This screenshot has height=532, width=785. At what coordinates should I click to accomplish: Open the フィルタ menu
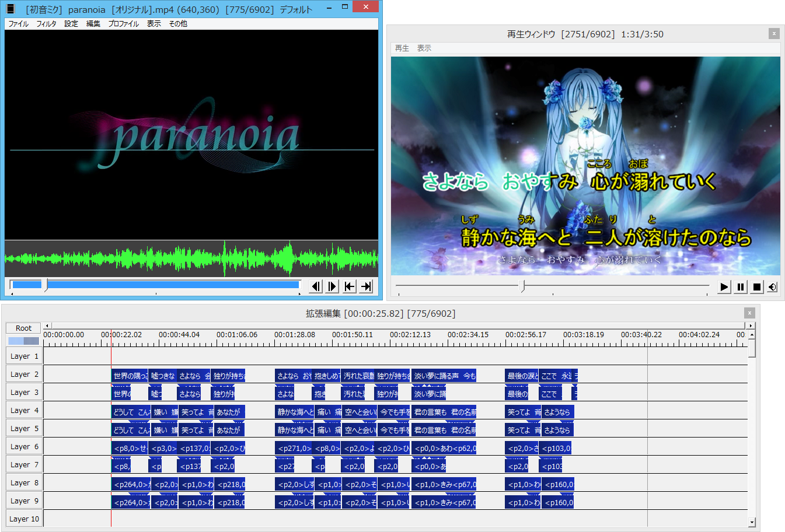point(47,24)
